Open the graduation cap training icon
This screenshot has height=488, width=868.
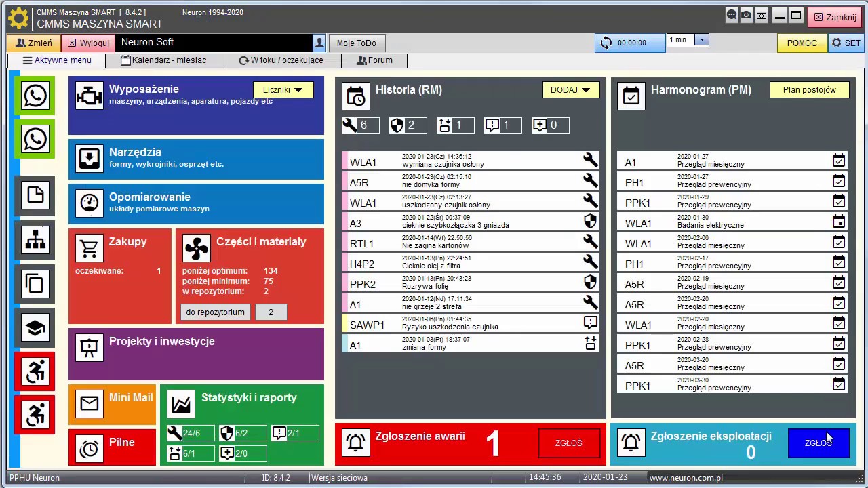35,328
